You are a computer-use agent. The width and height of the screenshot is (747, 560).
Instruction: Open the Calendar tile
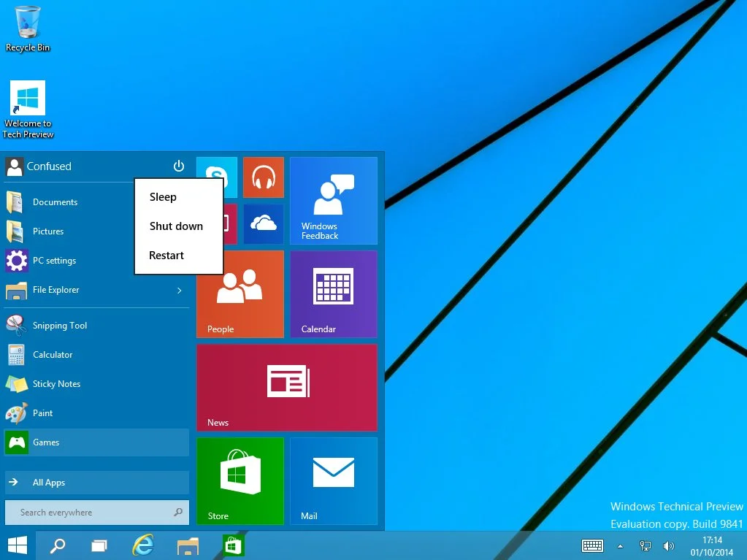pyautogui.click(x=334, y=294)
